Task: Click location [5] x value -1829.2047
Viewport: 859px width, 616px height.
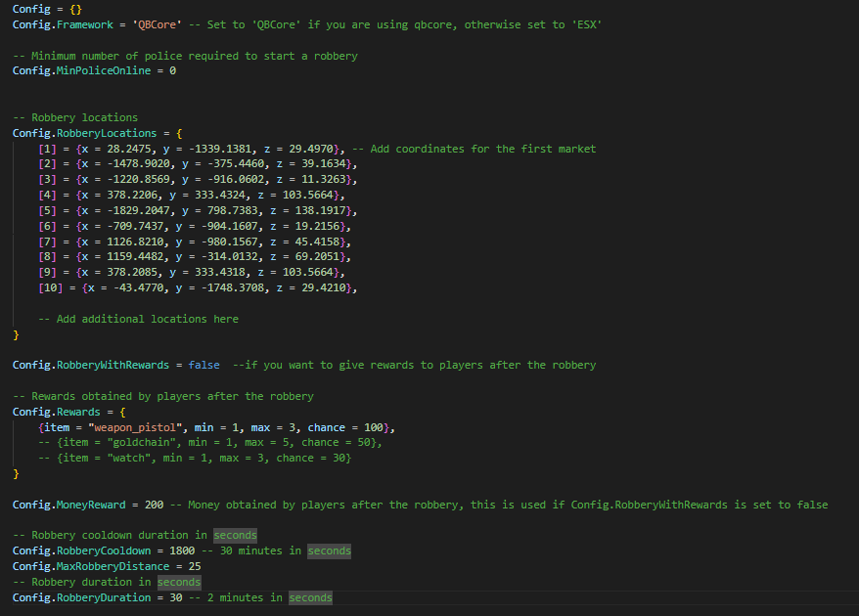Action: (139, 210)
